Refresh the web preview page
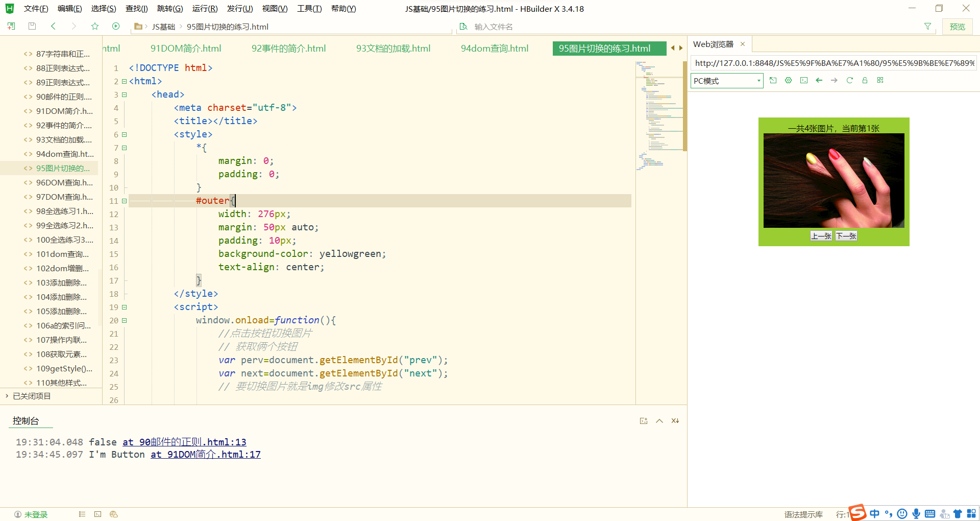 [849, 80]
